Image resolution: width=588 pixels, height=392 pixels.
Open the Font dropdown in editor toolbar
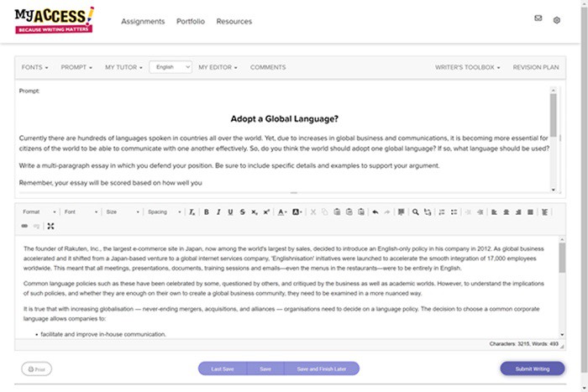click(81, 212)
